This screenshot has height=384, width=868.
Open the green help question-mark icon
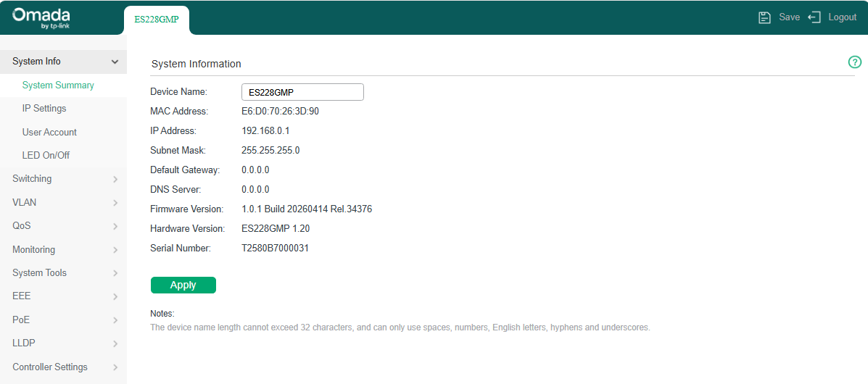tap(855, 62)
